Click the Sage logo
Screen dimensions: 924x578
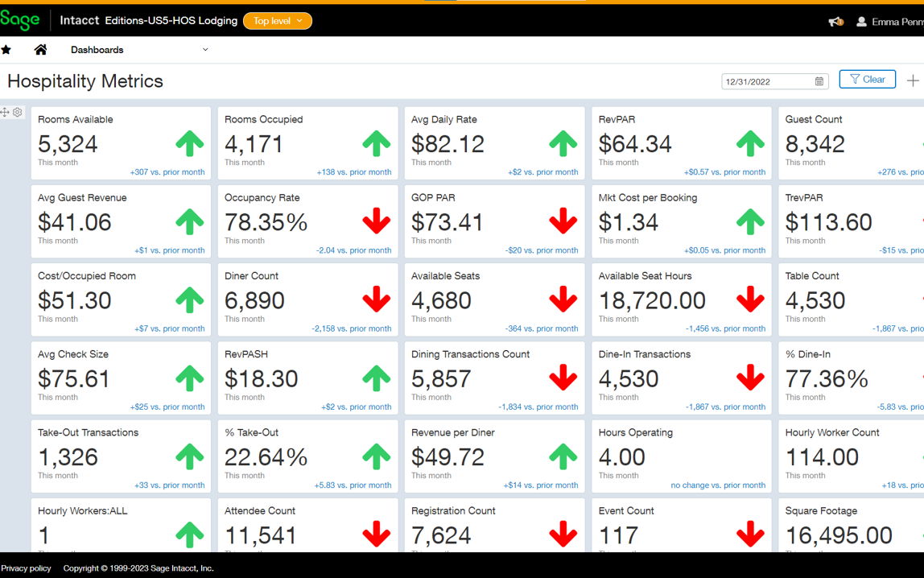point(20,20)
